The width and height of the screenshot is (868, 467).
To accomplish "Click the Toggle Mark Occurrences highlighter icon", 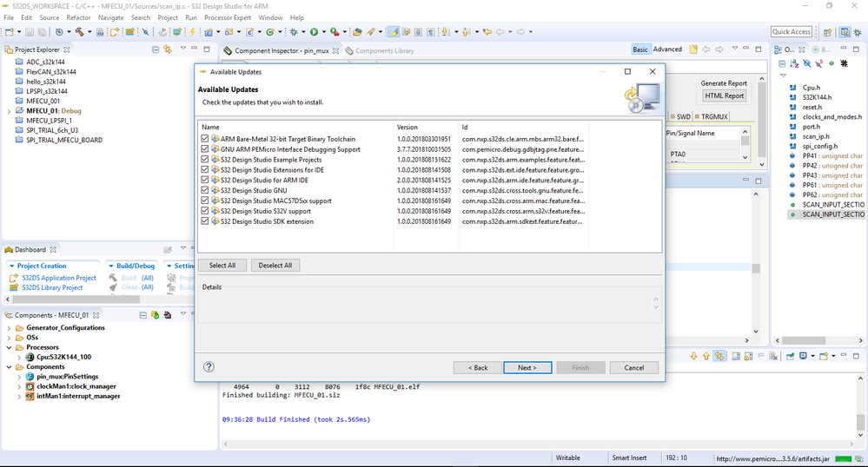I will 394,32.
